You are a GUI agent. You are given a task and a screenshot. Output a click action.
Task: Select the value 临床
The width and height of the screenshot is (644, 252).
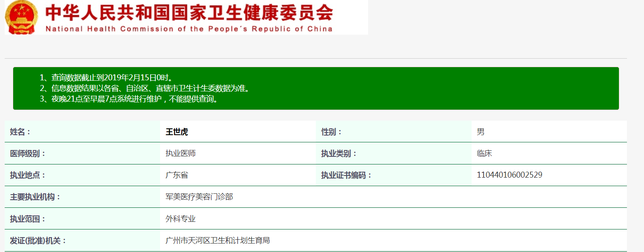(484, 153)
